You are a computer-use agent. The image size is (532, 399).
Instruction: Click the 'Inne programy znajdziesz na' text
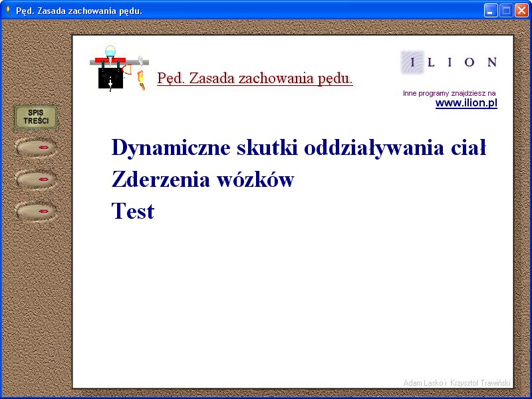click(449, 93)
